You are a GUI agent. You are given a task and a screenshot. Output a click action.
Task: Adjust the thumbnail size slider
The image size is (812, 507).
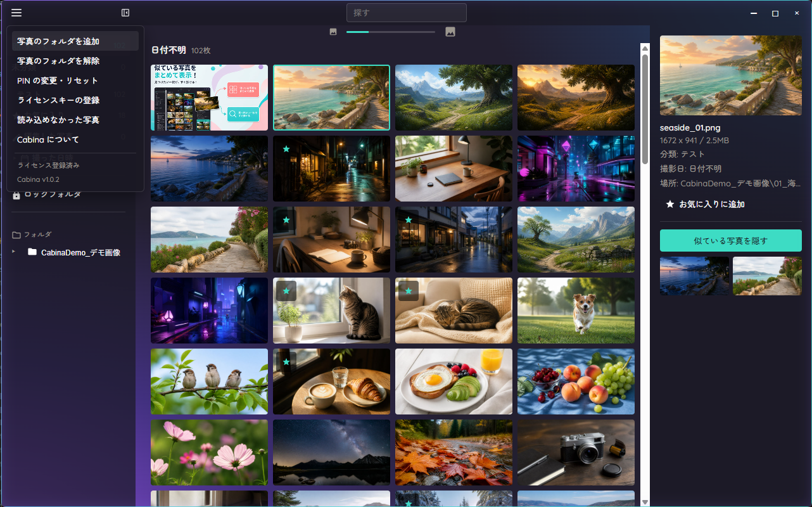tap(391, 32)
